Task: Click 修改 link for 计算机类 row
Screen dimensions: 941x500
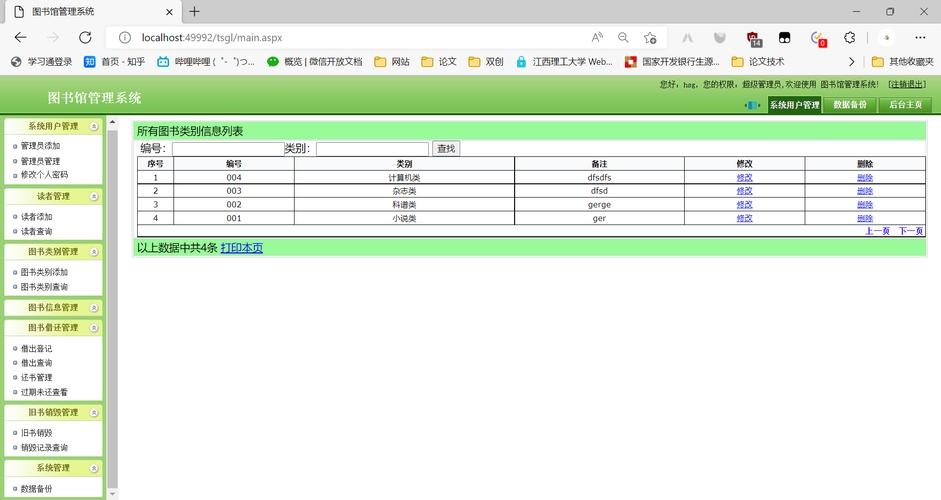Action: click(x=744, y=177)
